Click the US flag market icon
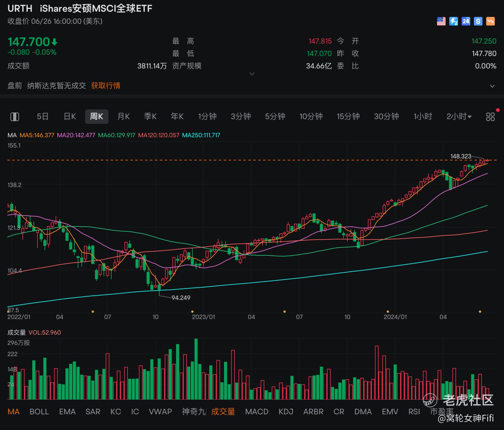The height and width of the screenshot is (430, 504). (441, 21)
